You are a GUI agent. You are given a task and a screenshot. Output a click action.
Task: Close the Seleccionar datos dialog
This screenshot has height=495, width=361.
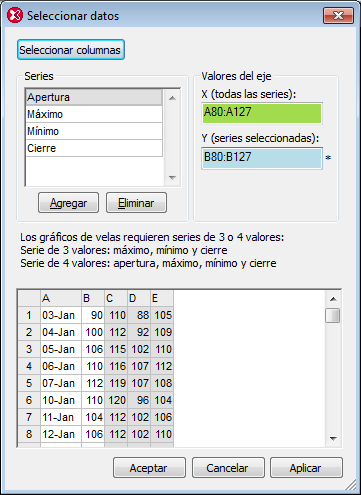[338, 16]
